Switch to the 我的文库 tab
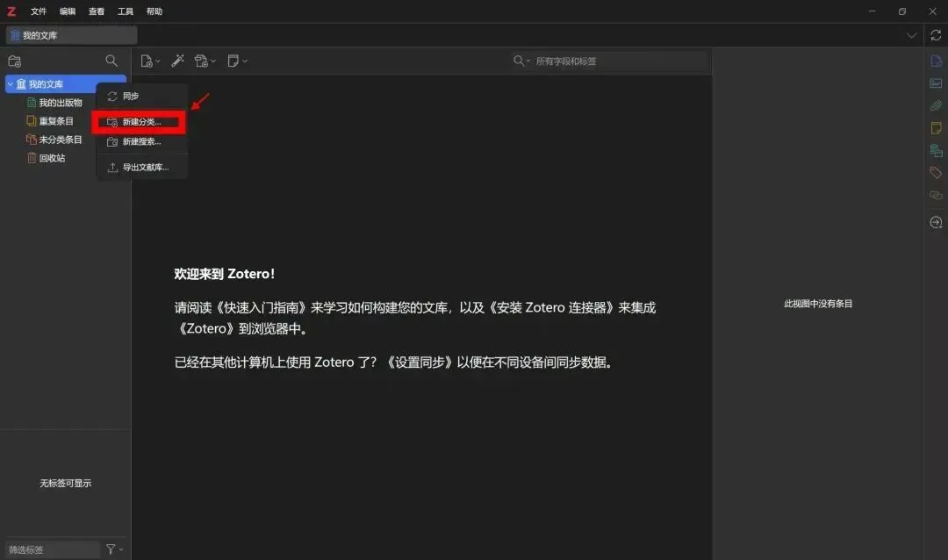 71,35
